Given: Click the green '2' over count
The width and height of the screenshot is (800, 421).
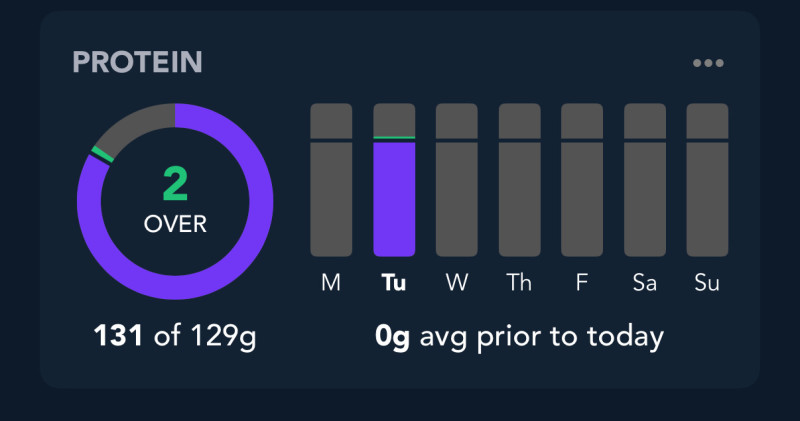Looking at the screenshot, I should 176,184.
